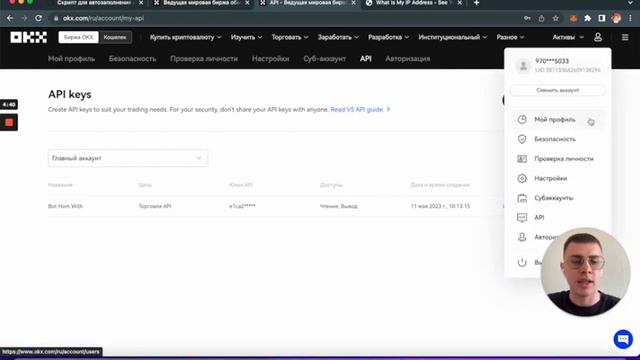Open the Суб-аккаунт tab
The height and width of the screenshot is (360, 640).
click(x=324, y=59)
